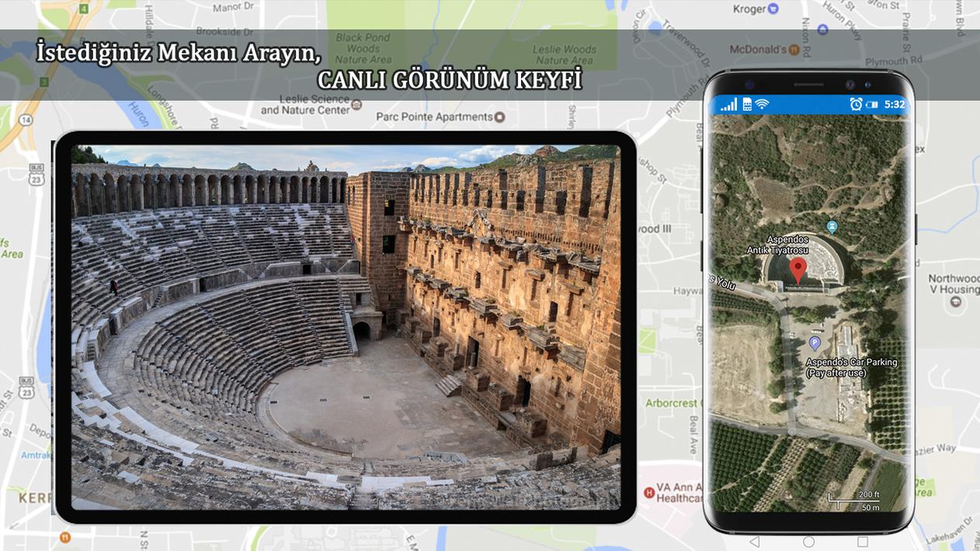Tap the 'Aspendos Car Parking' label on phone map

pos(851,368)
